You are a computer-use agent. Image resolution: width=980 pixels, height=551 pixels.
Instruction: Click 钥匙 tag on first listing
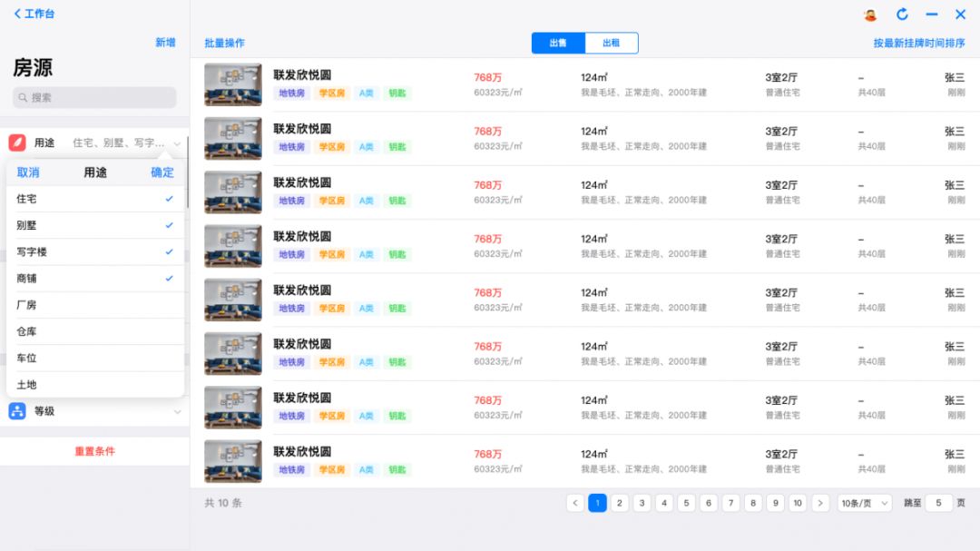397,93
